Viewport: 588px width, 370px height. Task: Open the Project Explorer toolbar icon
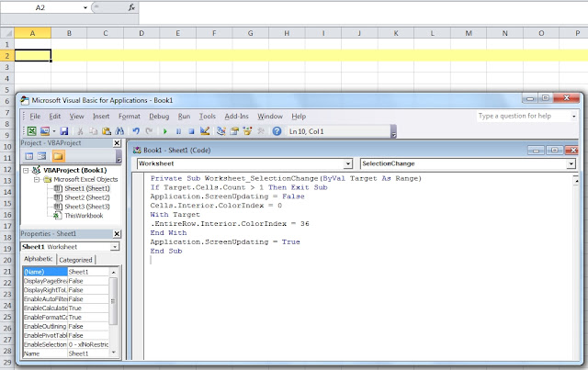(x=220, y=131)
